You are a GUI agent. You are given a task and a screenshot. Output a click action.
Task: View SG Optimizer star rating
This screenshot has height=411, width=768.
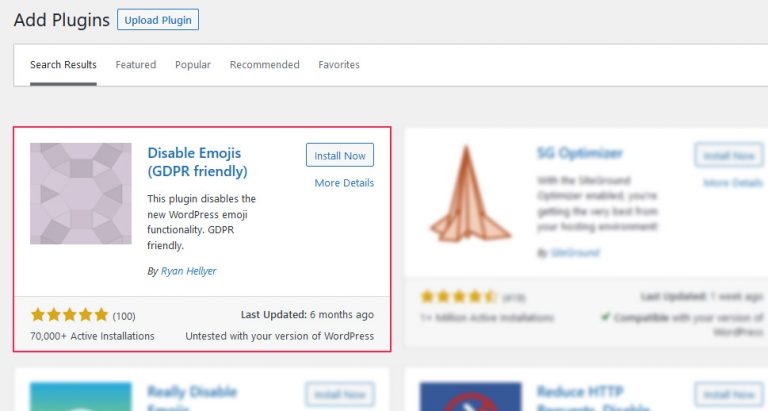pyautogui.click(x=458, y=296)
